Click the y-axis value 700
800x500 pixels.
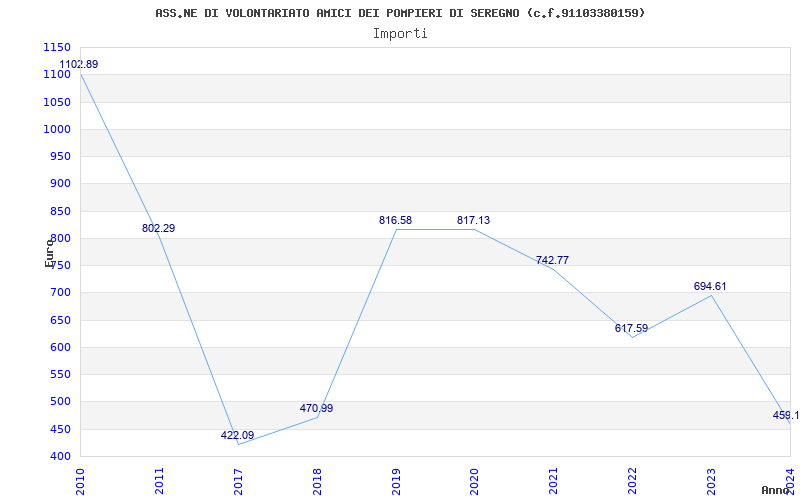click(x=61, y=293)
